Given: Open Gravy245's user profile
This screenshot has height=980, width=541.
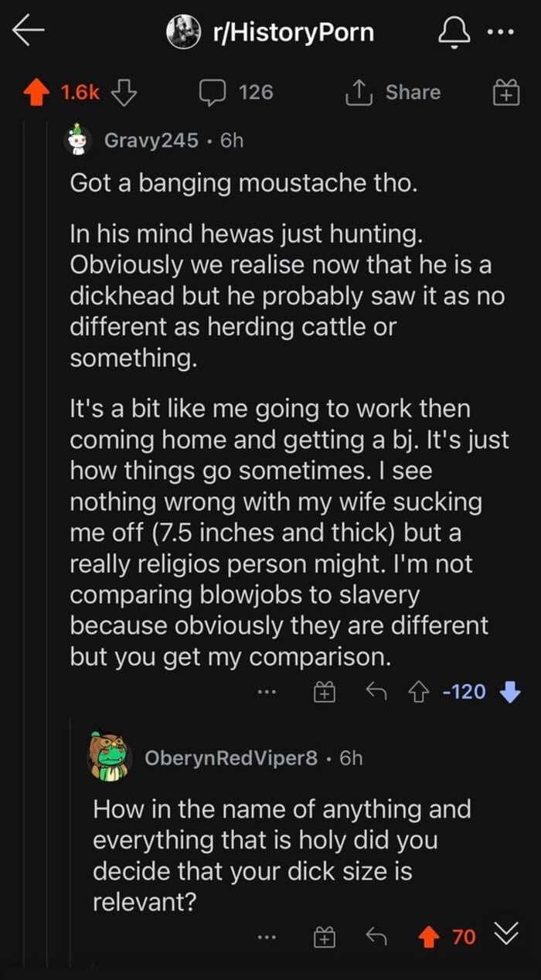Looking at the screenshot, I should click(x=151, y=141).
